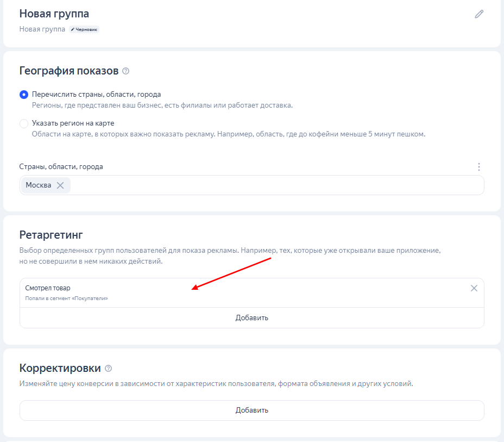Click the Москва chip label
The image size is (504, 442).
click(x=39, y=185)
